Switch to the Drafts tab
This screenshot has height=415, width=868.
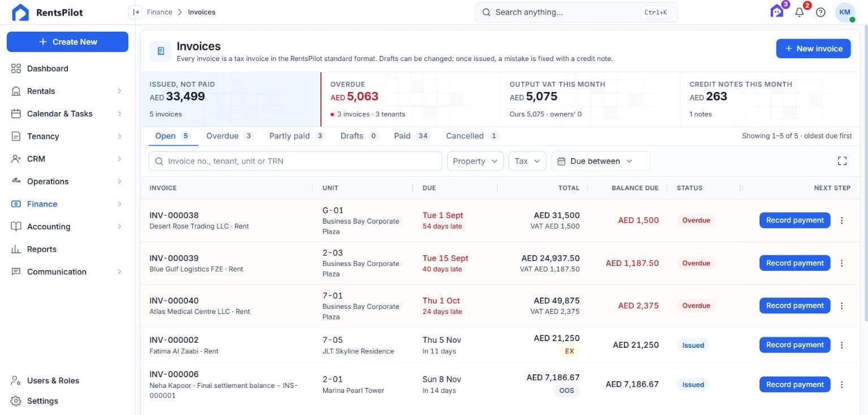coord(359,136)
